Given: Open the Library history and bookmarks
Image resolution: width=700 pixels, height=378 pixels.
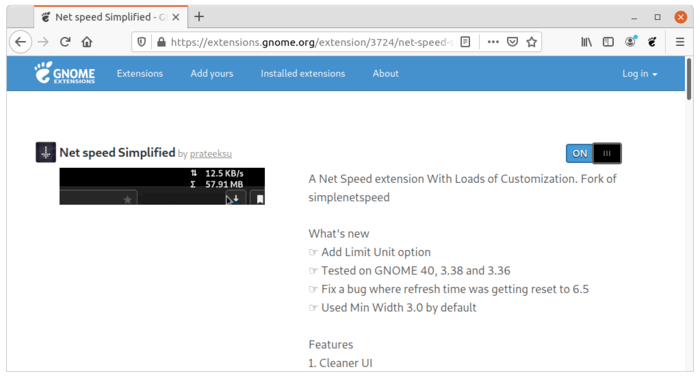Looking at the screenshot, I should 586,42.
